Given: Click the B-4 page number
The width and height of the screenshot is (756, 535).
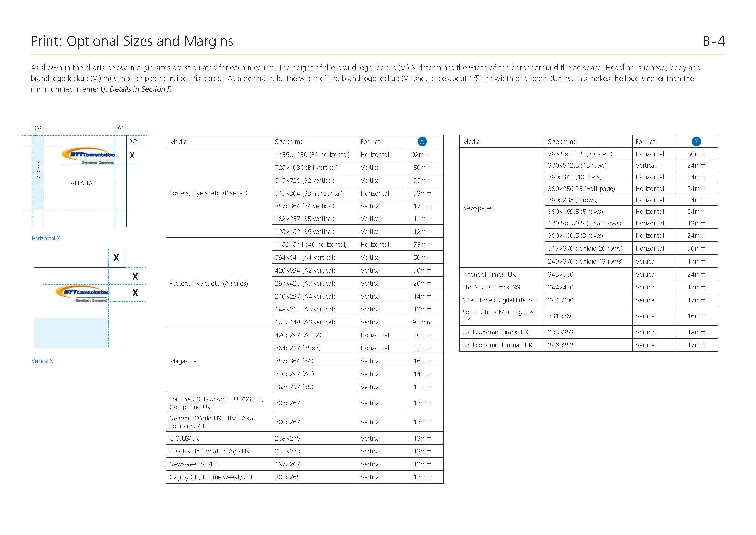Looking at the screenshot, I should (x=713, y=41).
